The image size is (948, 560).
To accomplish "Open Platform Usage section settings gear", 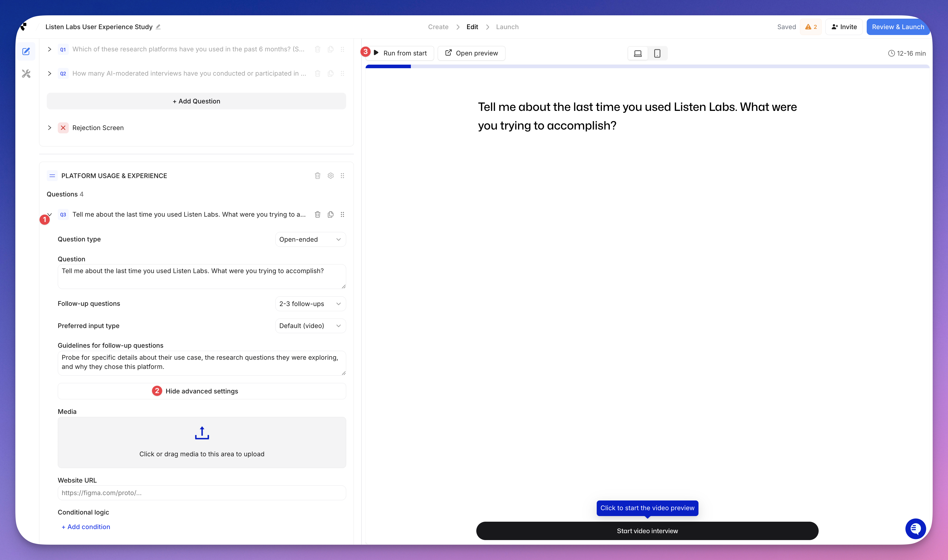I will coord(330,176).
